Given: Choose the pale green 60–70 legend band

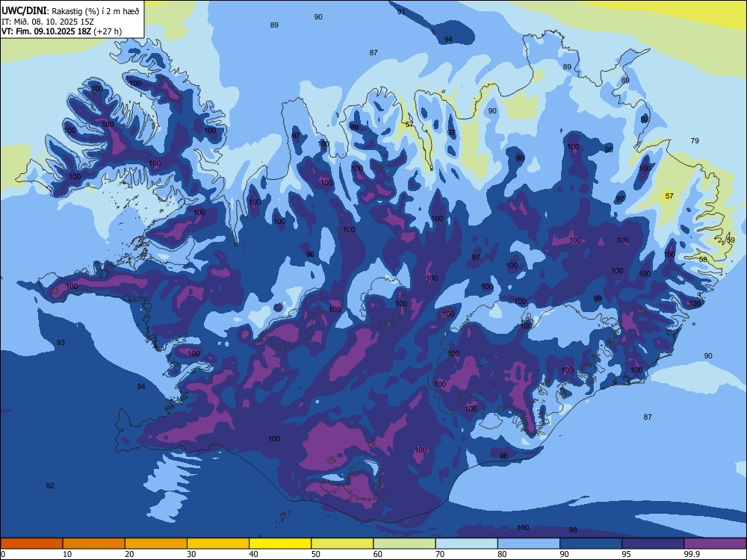Looking at the screenshot, I should pos(404,544).
